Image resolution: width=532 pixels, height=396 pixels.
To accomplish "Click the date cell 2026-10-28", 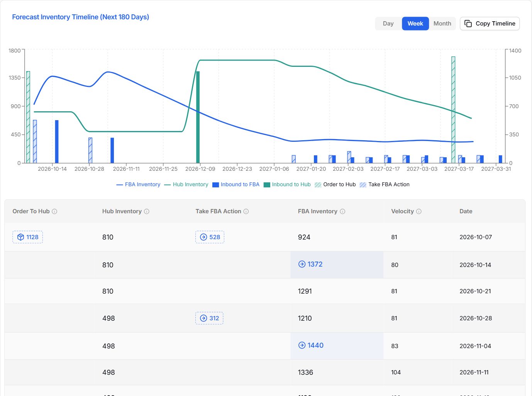I will [x=476, y=318].
